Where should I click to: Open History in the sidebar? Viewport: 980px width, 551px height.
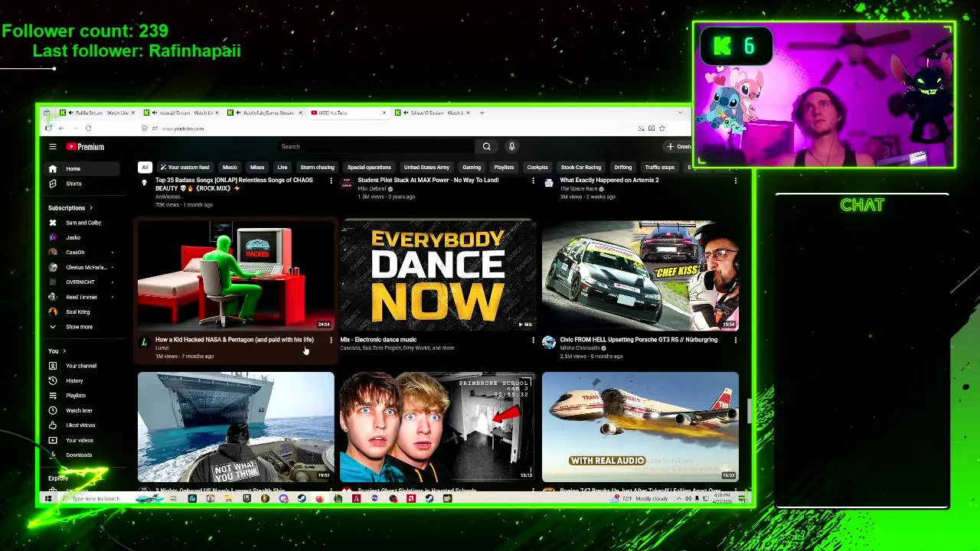[83, 380]
